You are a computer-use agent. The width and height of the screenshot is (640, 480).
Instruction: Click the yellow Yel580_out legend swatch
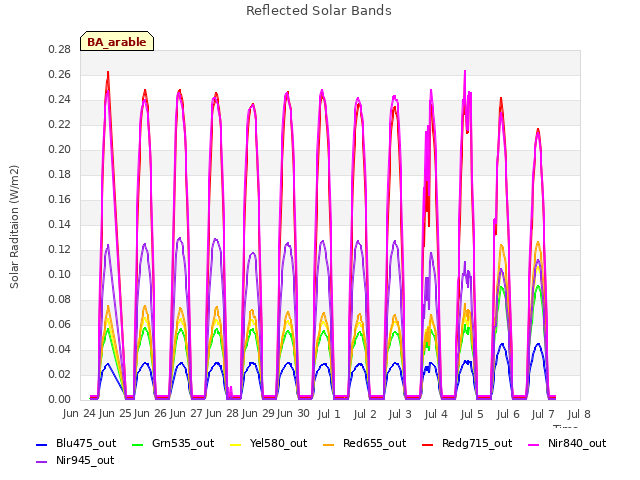coord(236,444)
